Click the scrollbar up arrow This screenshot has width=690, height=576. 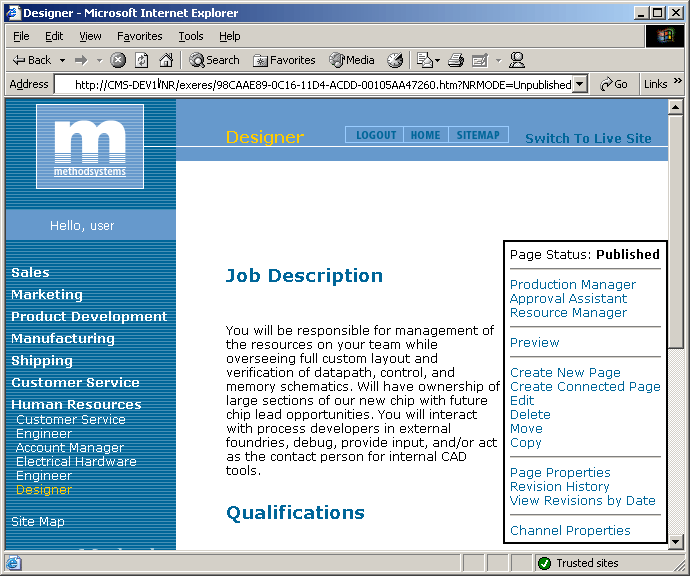(675, 107)
